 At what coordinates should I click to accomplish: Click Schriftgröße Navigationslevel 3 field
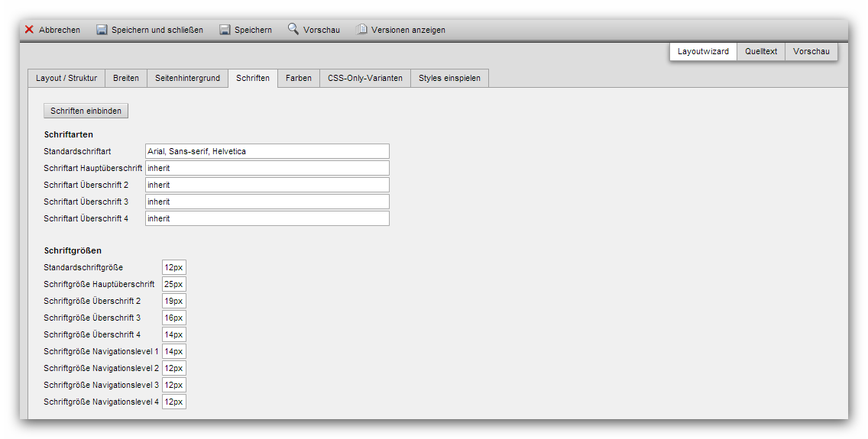click(x=173, y=385)
